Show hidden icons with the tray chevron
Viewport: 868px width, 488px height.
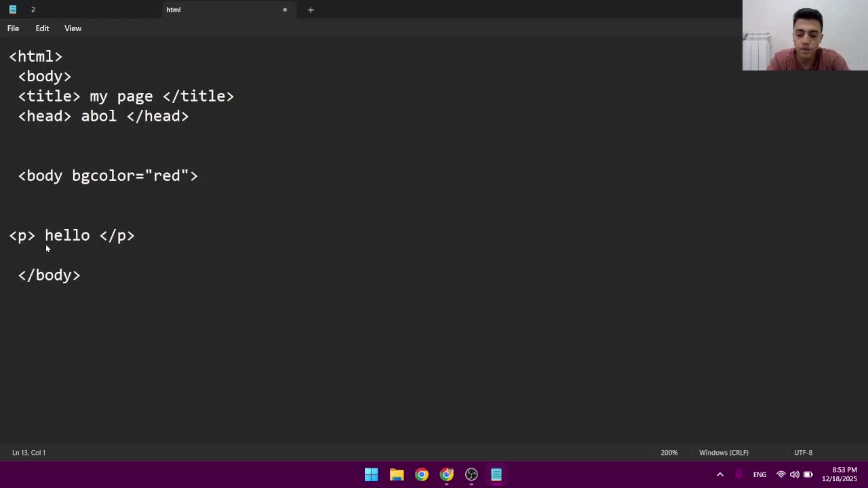720,474
